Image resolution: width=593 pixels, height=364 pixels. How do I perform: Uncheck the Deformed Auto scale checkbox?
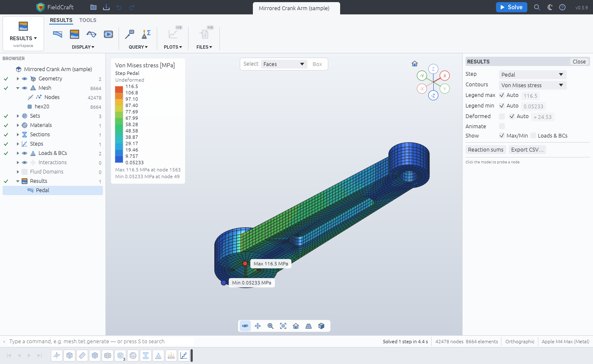pos(512,116)
